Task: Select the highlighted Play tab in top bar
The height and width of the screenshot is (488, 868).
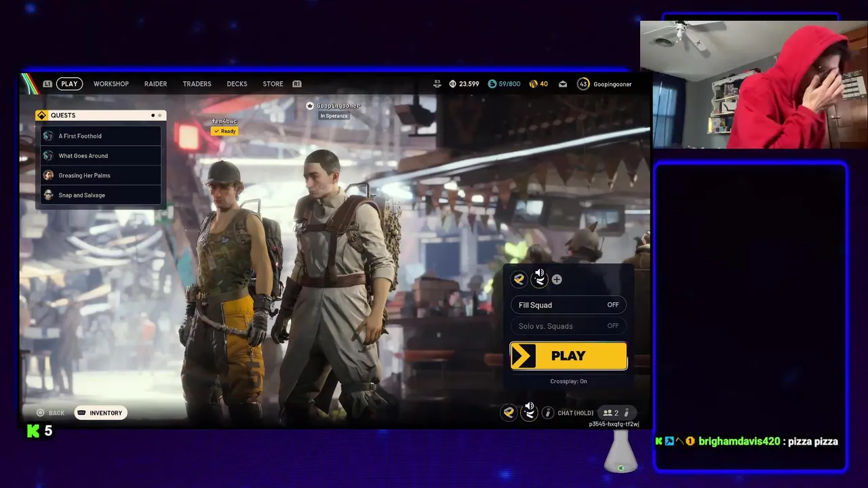Action: 69,84
